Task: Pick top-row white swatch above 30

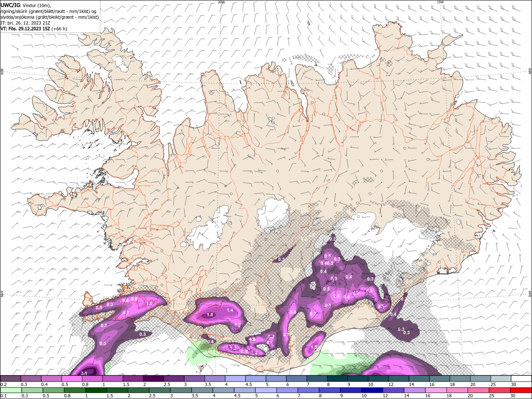Action: click(x=521, y=379)
